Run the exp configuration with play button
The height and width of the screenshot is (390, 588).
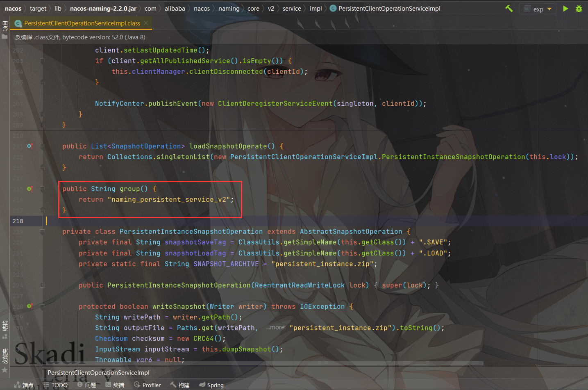click(x=565, y=9)
